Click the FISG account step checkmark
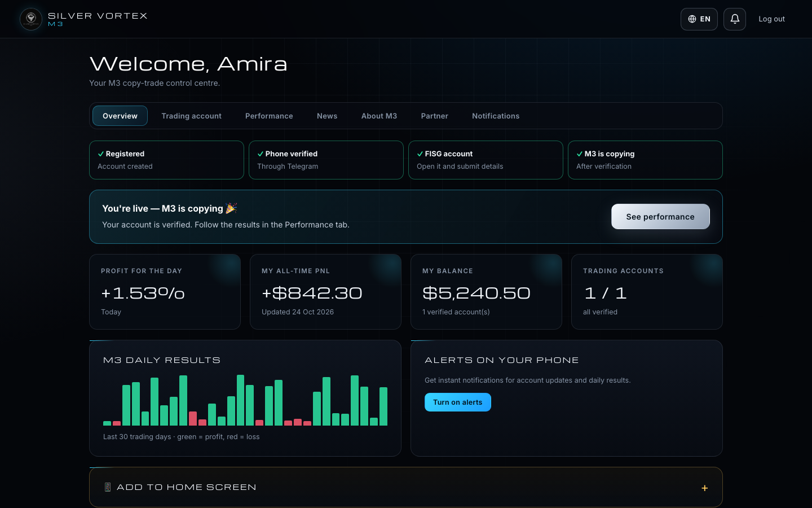 click(420, 154)
